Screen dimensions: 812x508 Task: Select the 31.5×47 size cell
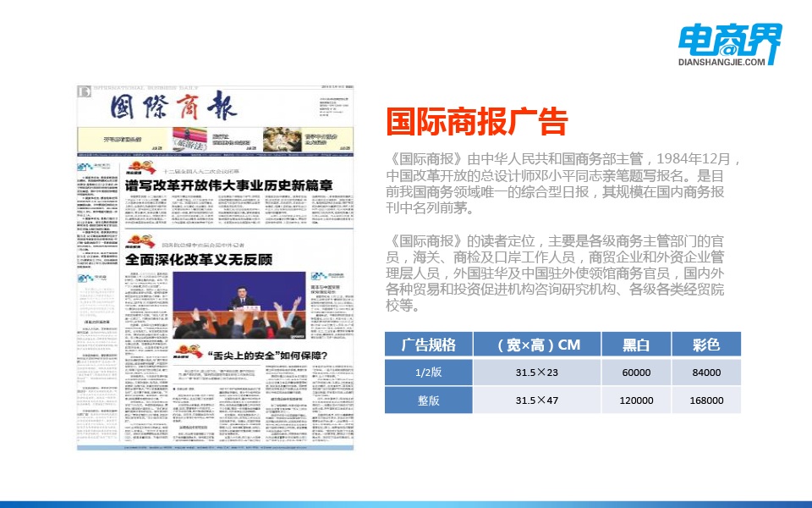point(537,400)
